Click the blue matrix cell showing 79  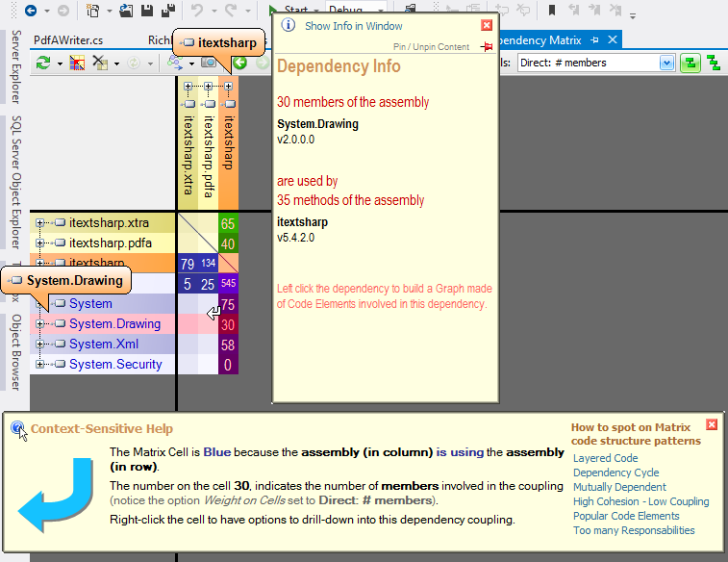pyautogui.click(x=188, y=264)
